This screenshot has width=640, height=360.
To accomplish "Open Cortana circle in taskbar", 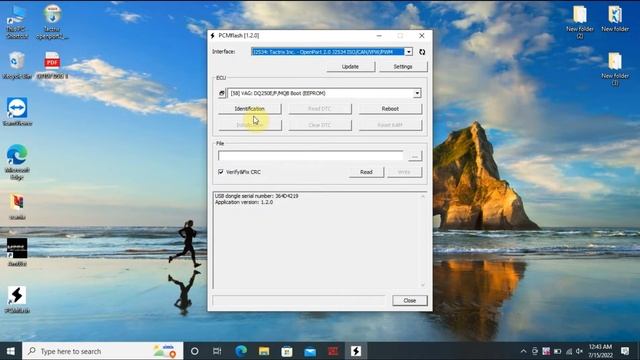I will tap(195, 351).
